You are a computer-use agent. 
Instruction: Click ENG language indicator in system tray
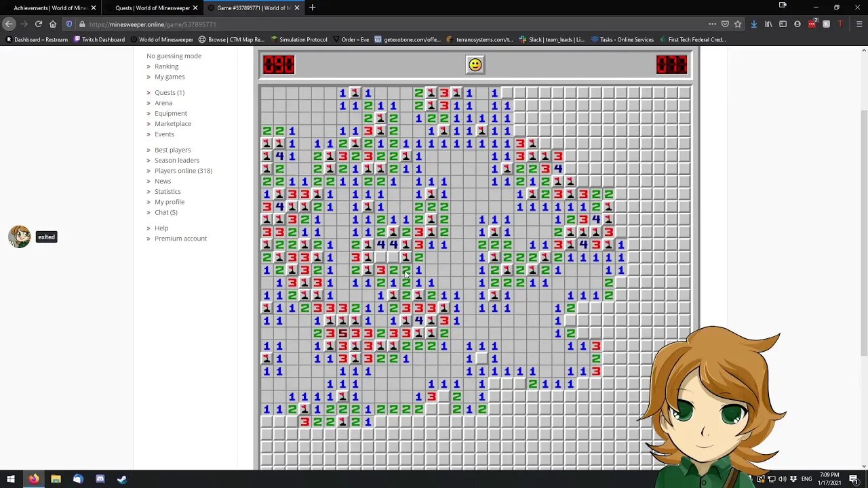pyautogui.click(x=806, y=479)
